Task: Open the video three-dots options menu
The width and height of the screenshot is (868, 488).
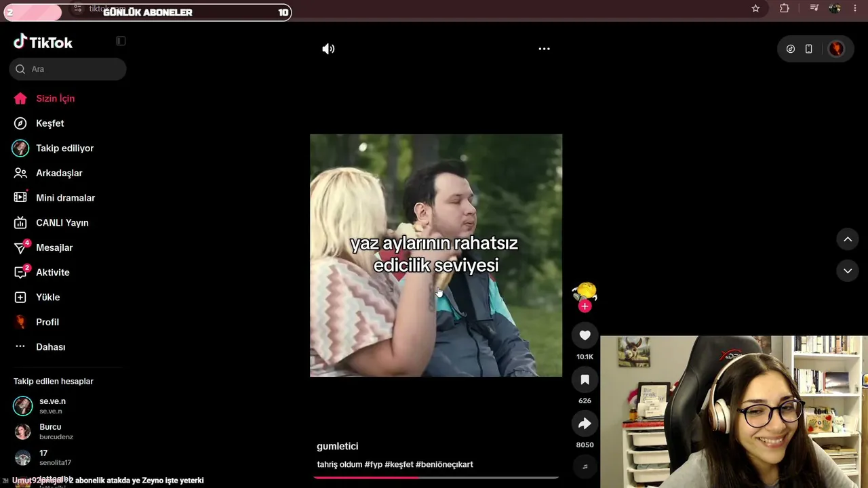Action: pyautogui.click(x=544, y=49)
